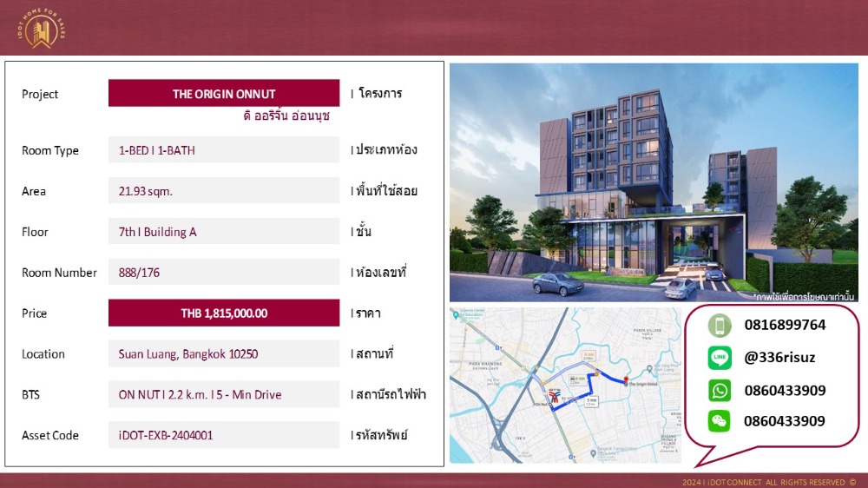Click the Thai label สถานที่
The height and width of the screenshot is (488, 868).
click(374, 353)
